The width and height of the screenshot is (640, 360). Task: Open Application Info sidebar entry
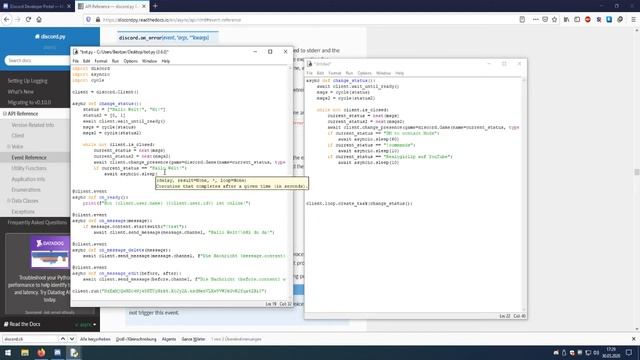28,179
